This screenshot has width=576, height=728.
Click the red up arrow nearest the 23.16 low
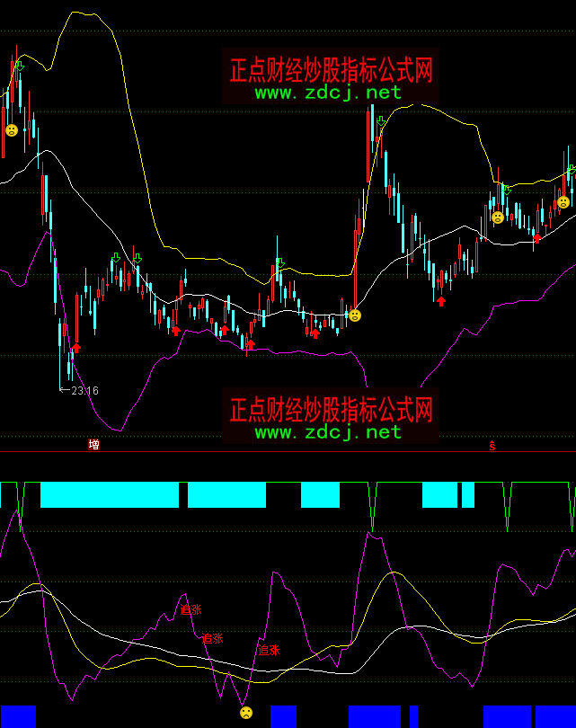(x=76, y=348)
